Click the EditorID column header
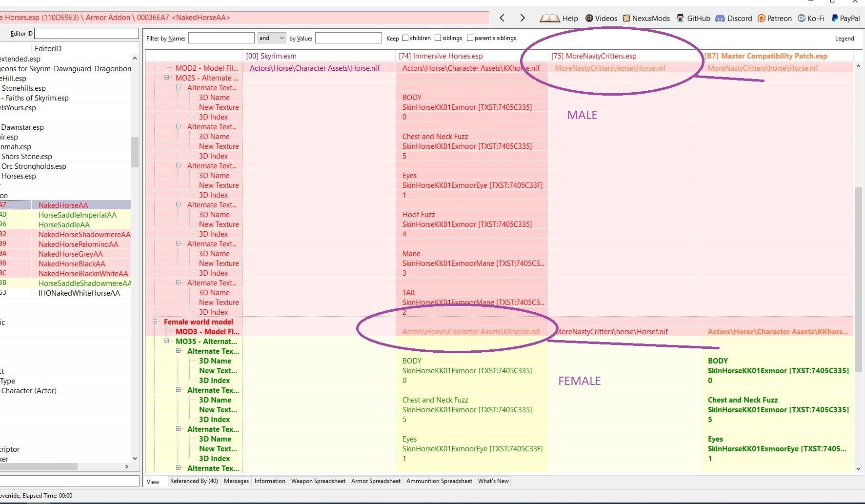The width and height of the screenshot is (865, 504). [81, 49]
